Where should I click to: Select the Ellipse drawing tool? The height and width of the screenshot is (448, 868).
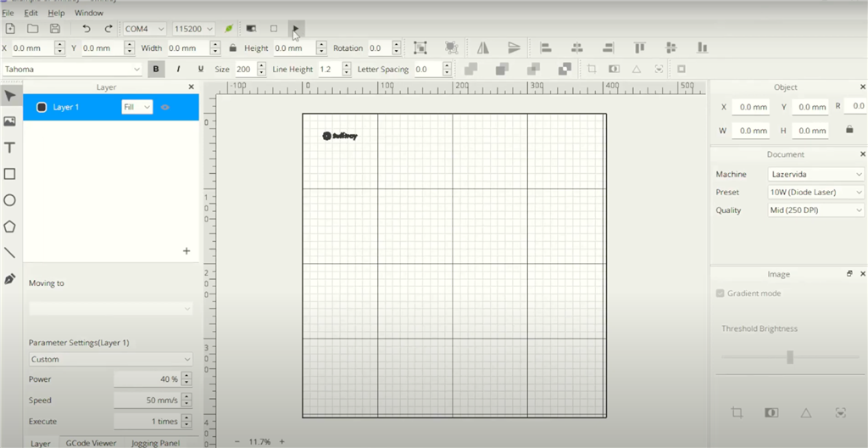point(10,200)
